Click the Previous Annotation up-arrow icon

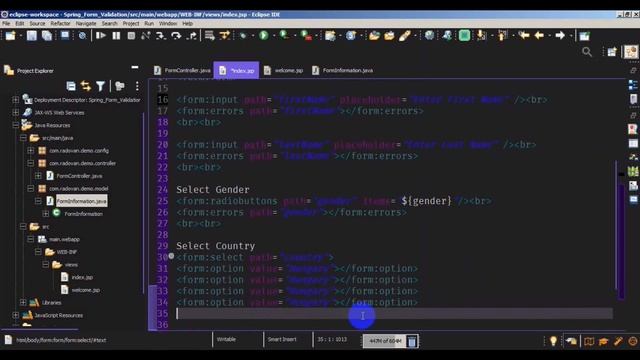pyautogui.click(x=502, y=36)
